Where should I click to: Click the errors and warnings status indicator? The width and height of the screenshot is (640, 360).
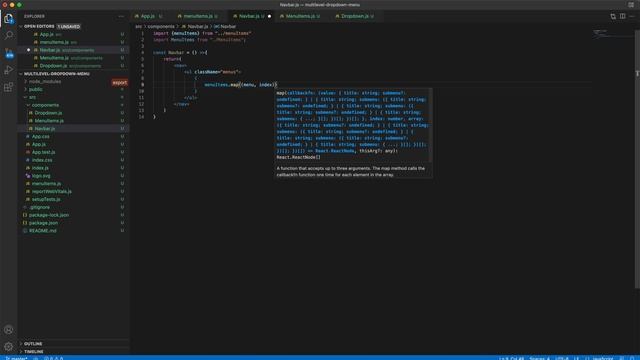coord(54,358)
